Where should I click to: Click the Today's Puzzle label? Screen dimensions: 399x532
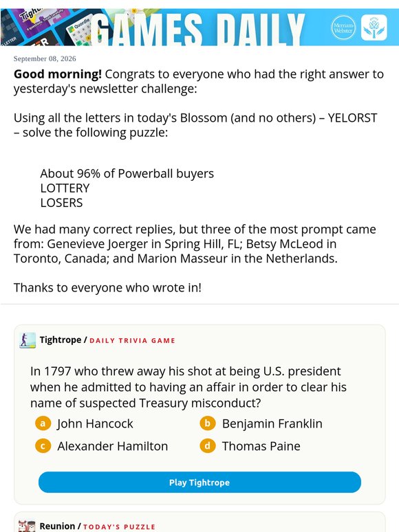(119, 527)
